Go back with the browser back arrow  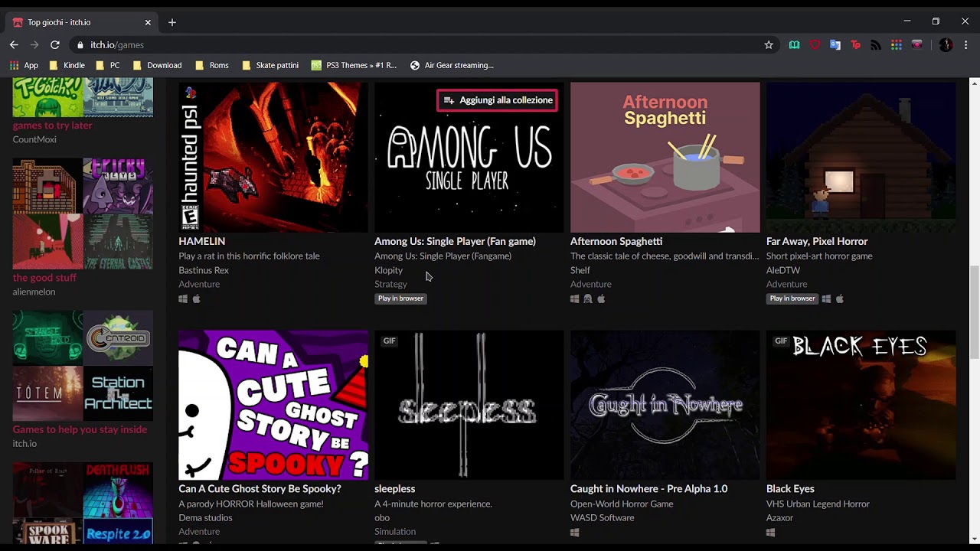click(x=14, y=45)
